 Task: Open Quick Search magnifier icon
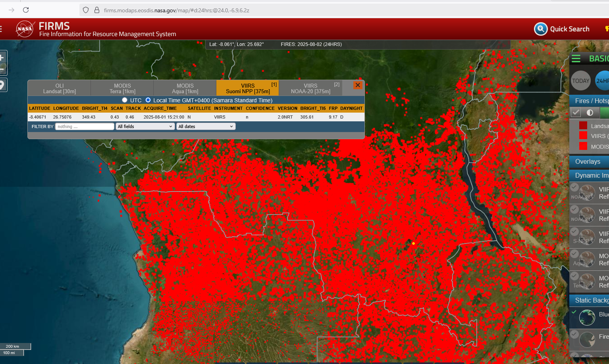(541, 29)
